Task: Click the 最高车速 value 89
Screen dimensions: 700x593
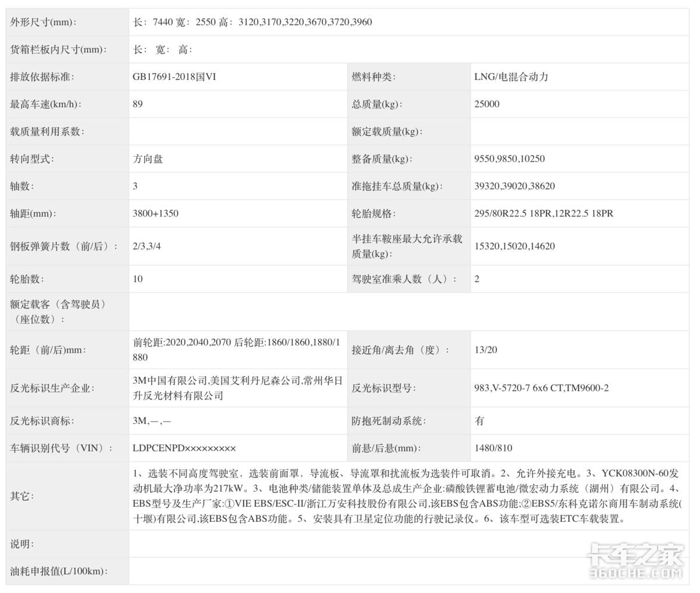Action: click(x=138, y=104)
